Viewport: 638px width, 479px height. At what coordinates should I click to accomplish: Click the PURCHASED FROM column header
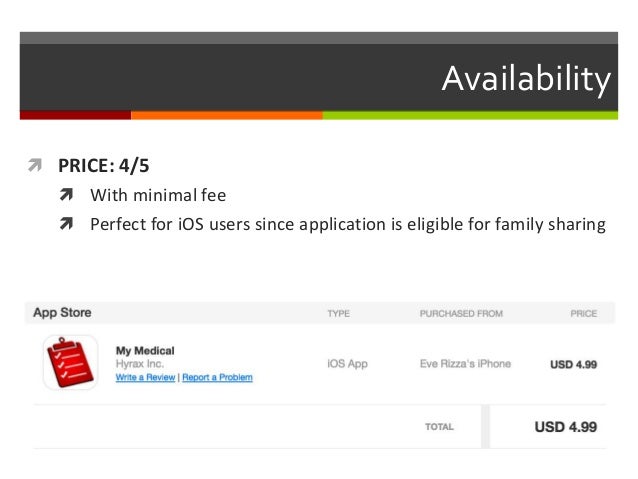coord(461,313)
